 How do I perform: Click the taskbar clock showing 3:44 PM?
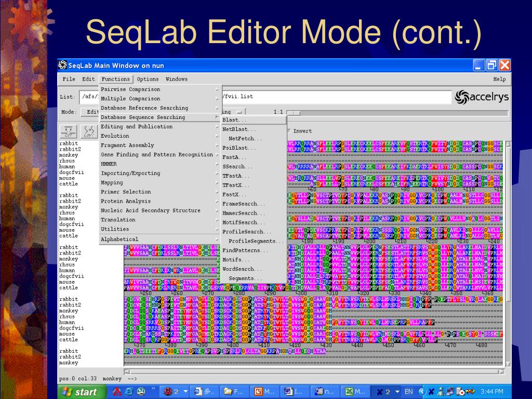[491, 392]
